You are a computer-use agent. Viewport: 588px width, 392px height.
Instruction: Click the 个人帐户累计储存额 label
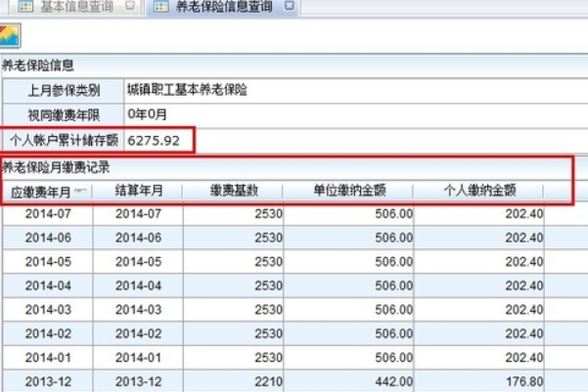pyautogui.click(x=64, y=140)
